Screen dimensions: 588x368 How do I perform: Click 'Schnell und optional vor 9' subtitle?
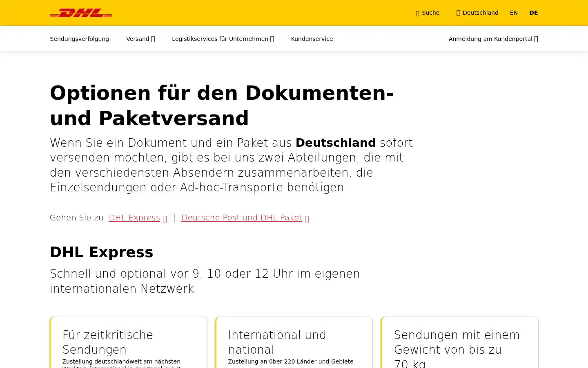click(205, 281)
